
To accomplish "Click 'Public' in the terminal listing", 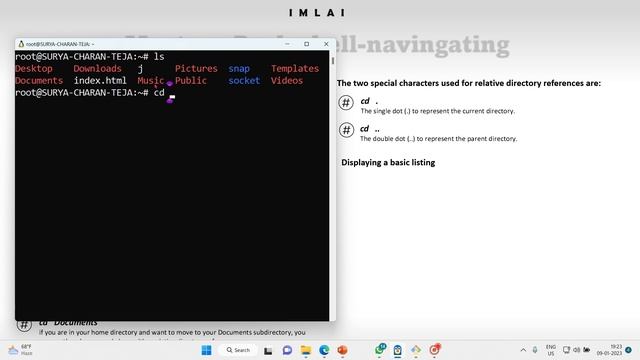I will pos(191,80).
